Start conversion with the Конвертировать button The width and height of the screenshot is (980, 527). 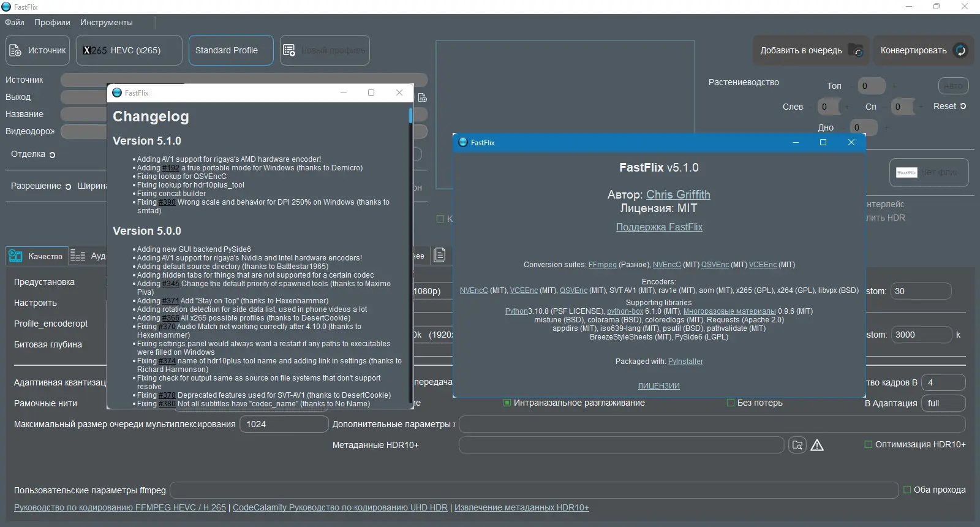pyautogui.click(x=923, y=50)
